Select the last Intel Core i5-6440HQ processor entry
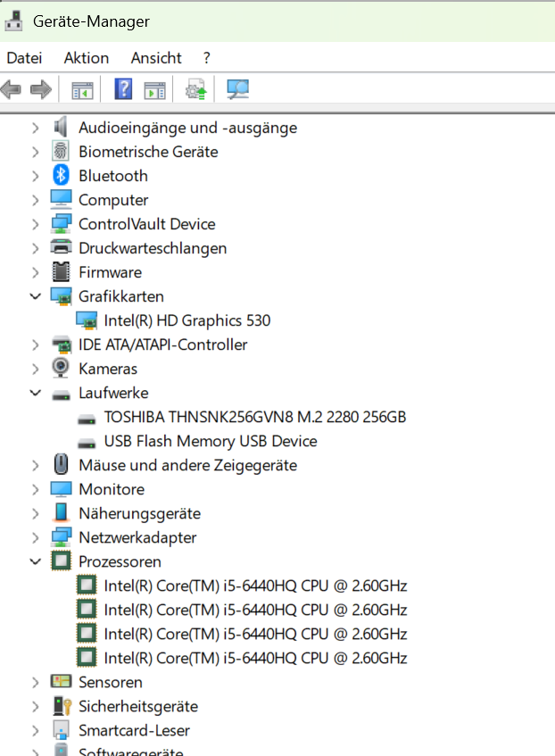 pyautogui.click(x=255, y=658)
